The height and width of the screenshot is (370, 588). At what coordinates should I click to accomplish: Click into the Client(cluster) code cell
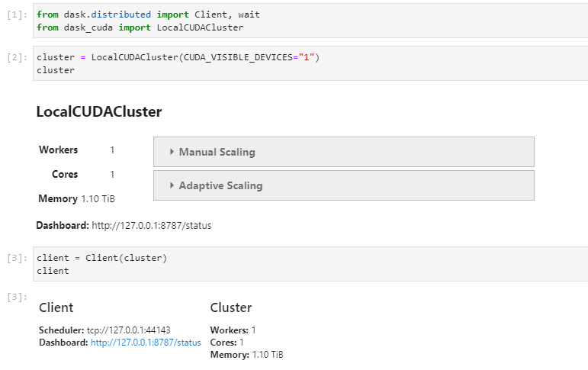310,264
